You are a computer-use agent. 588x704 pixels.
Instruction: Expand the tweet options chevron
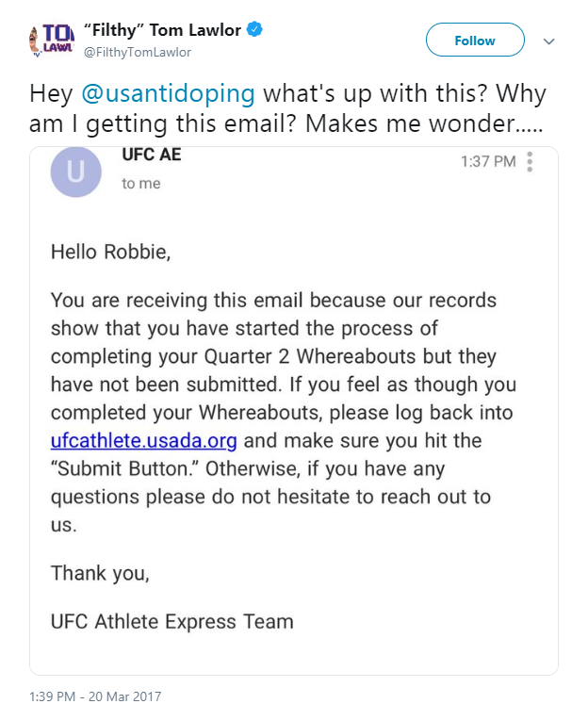point(549,41)
